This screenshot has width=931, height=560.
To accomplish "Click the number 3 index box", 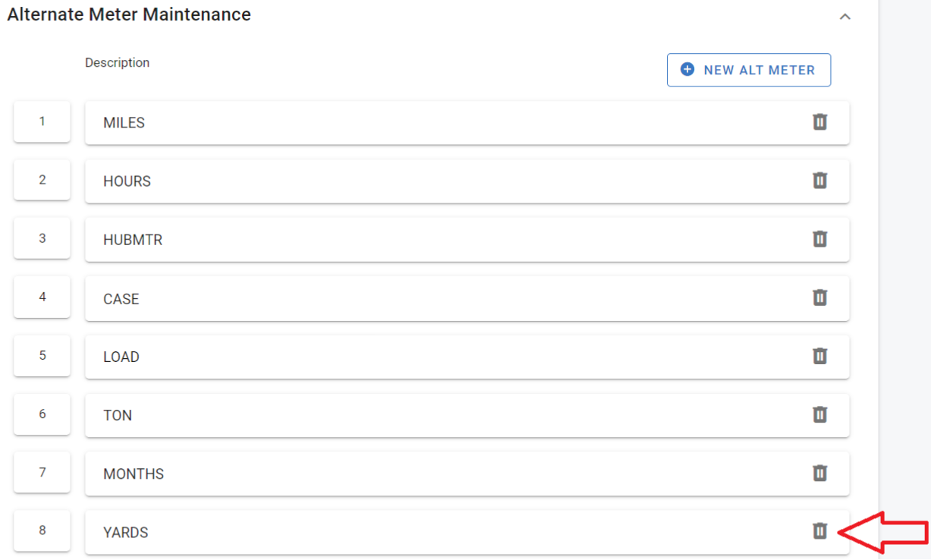I will pyautogui.click(x=42, y=238).
